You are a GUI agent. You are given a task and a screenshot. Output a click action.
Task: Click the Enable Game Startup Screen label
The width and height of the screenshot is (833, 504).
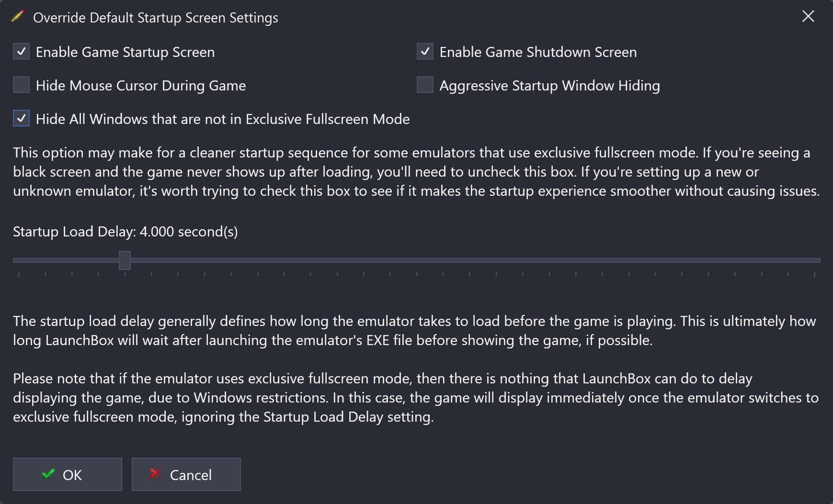coord(125,52)
